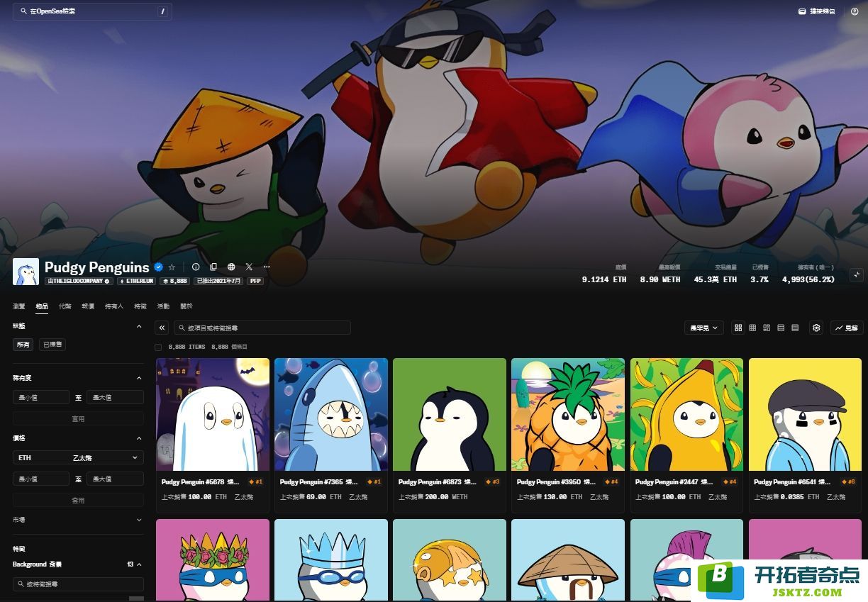The width and height of the screenshot is (868, 602).
Task: Select the 所有 status filter
Action: tap(23, 344)
